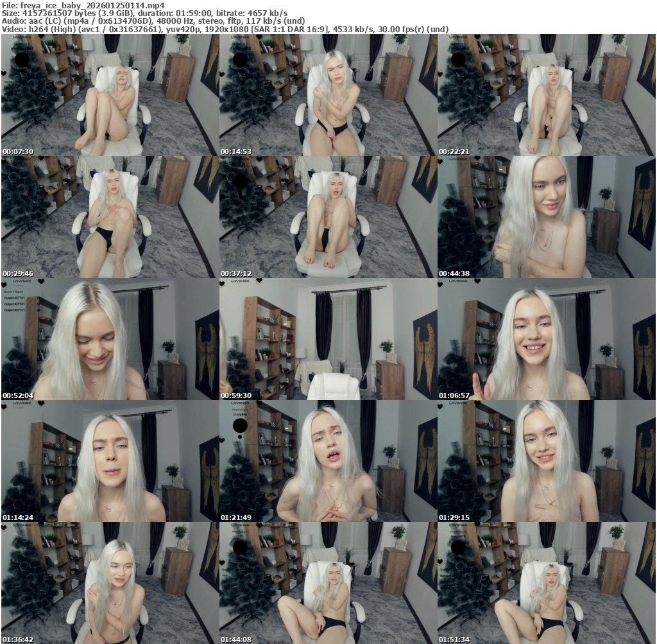This screenshot has width=657, height=644.
Task: Open the empty chair frame at 00:59:30
Action: [x=328, y=339]
